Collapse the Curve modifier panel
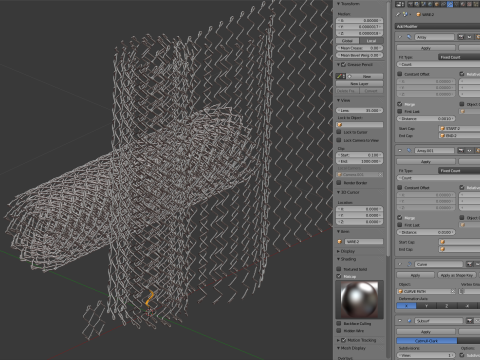The width and height of the screenshot is (480, 360). pyautogui.click(x=400, y=264)
